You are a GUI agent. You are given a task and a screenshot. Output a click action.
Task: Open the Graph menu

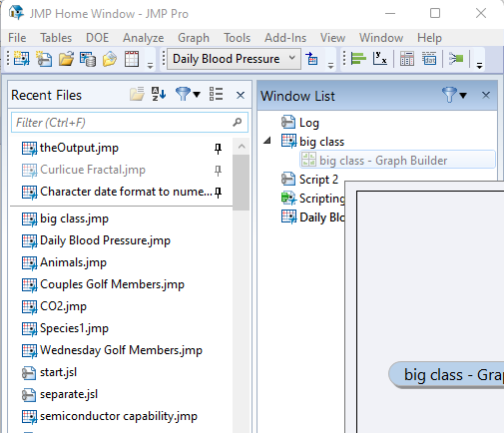[194, 38]
